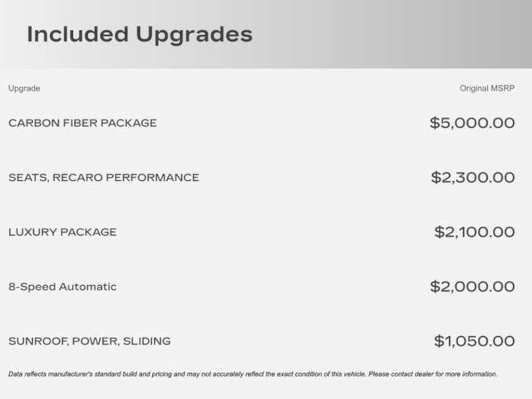532x399 pixels.
Task: Click the word 'Automatic' in the transmission upgrade
Action: coord(87,287)
